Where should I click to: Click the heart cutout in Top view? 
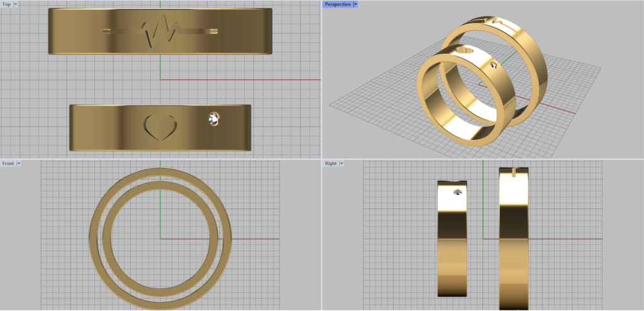(160, 126)
